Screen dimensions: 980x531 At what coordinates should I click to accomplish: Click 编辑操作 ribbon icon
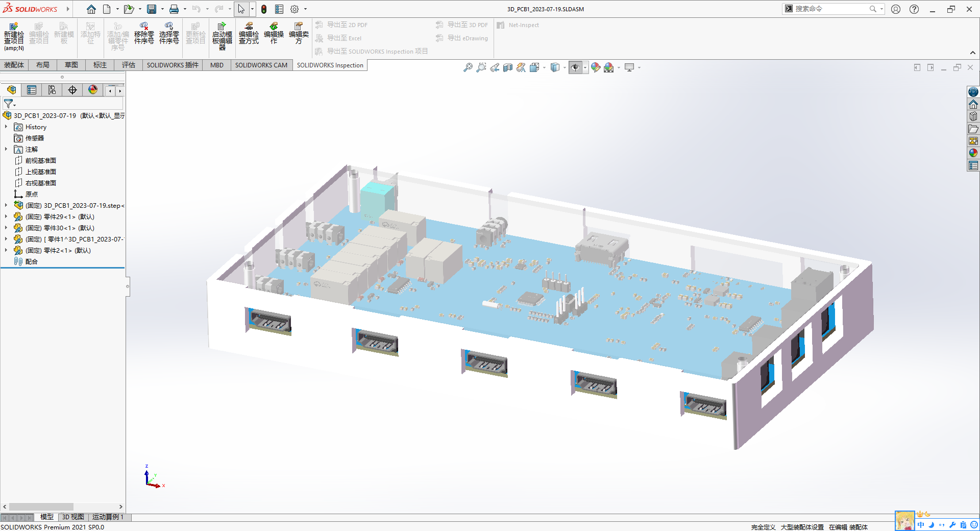[x=274, y=33]
